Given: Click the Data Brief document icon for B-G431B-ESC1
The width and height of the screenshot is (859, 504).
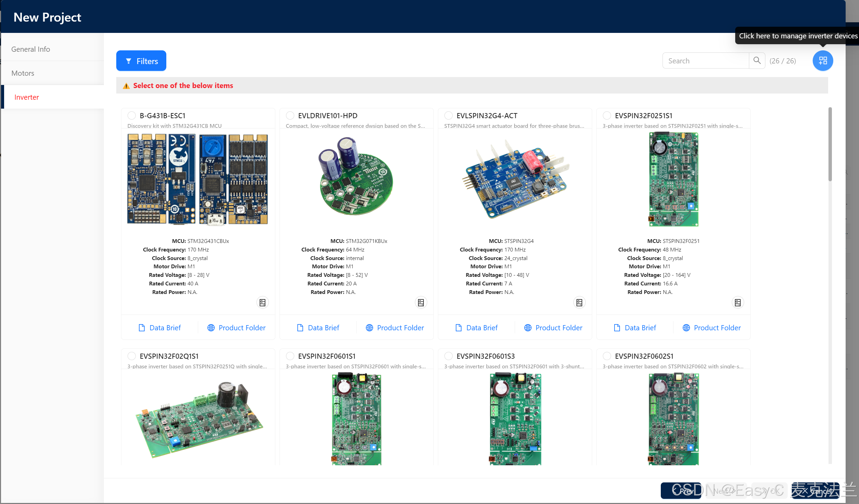Looking at the screenshot, I should click(x=141, y=328).
